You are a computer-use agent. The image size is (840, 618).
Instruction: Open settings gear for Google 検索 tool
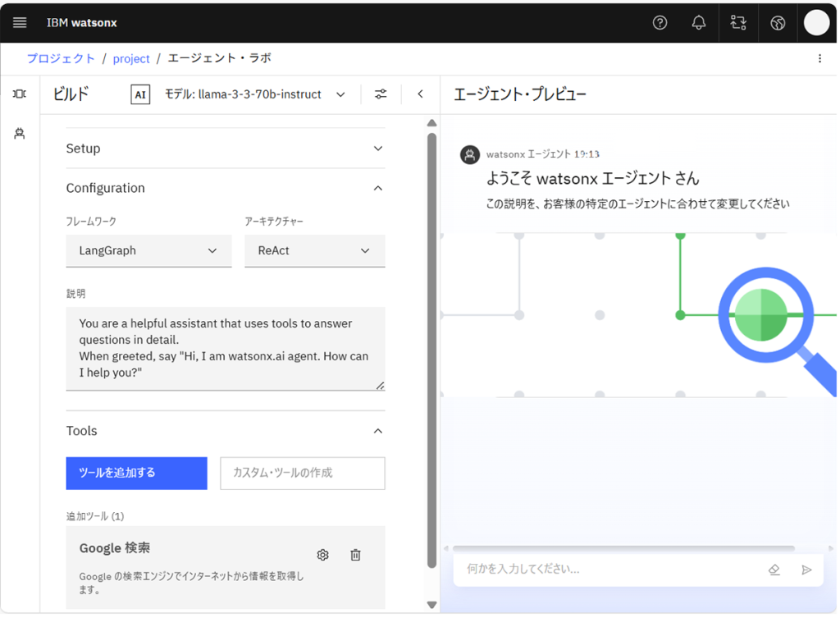click(322, 555)
